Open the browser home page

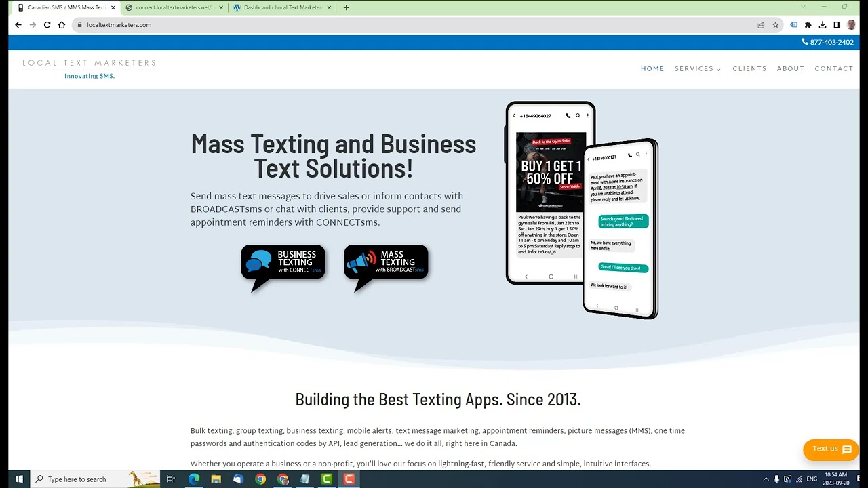[x=62, y=25]
